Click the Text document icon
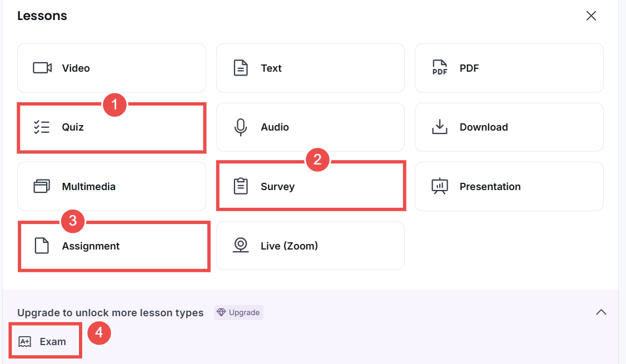The width and height of the screenshot is (626, 364). [241, 68]
